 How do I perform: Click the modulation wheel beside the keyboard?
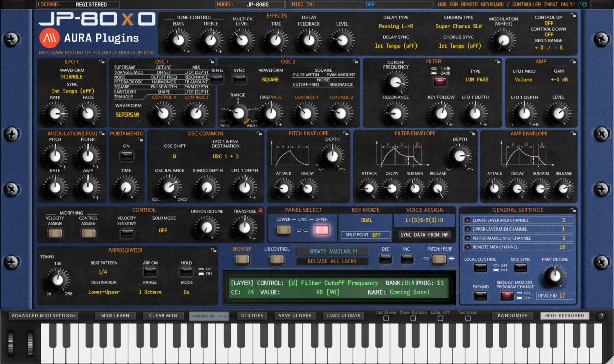tap(30, 343)
